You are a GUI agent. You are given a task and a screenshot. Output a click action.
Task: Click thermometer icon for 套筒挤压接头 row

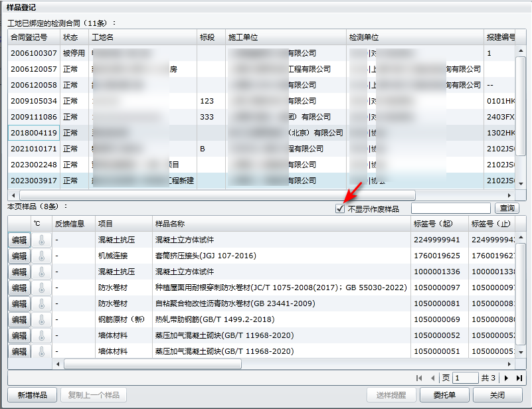tap(41, 256)
